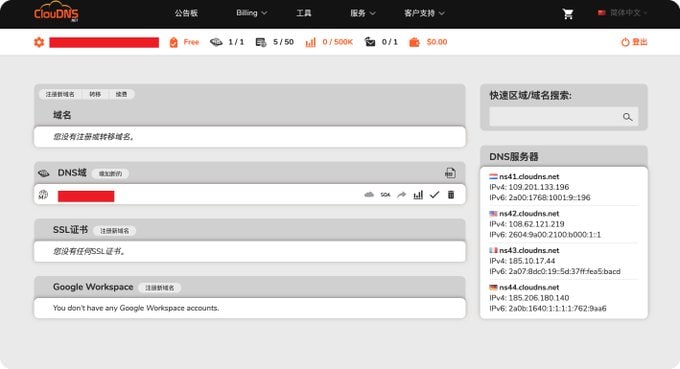The height and width of the screenshot is (369, 680).
Task: Click ns44.cloudns.net server name
Action: (529, 287)
